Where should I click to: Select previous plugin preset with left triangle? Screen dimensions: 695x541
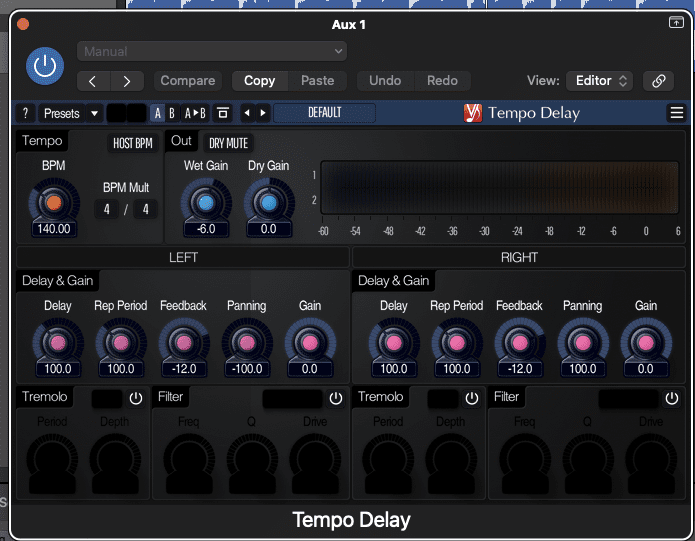(247, 113)
